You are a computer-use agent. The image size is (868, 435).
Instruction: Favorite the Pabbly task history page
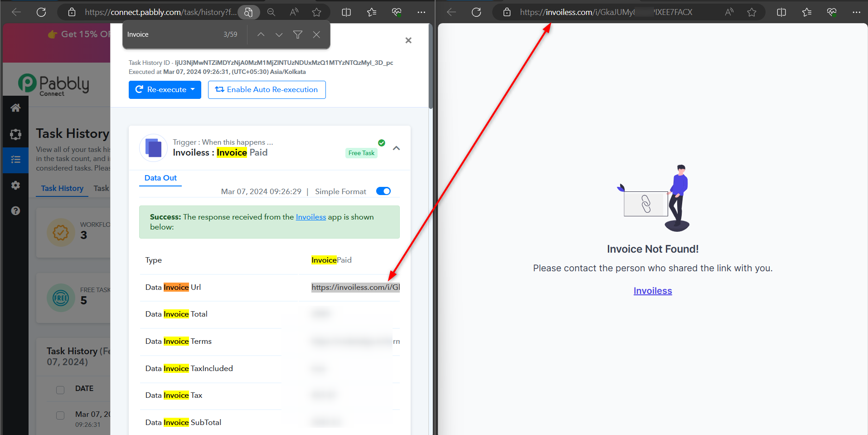317,12
